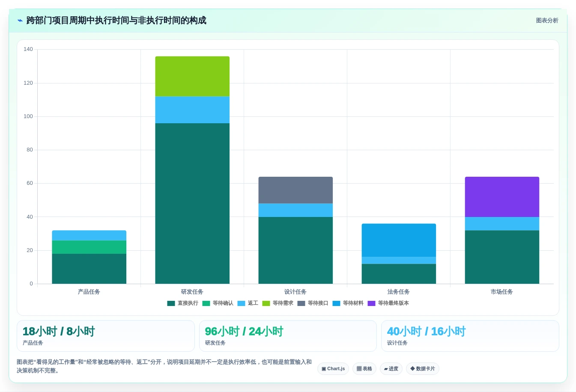Click the gray 等待接口 segment of 设计任务 bar
The width and height of the screenshot is (576, 392).
[295, 190]
